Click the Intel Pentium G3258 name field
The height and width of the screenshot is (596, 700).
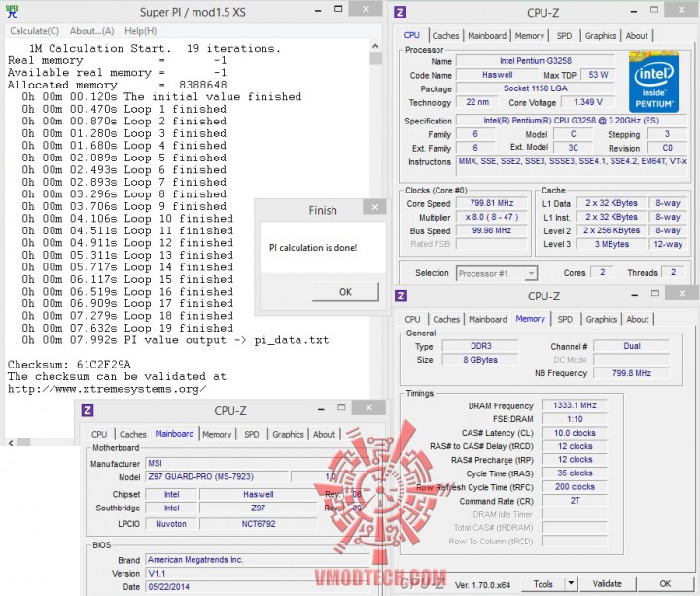[536, 60]
